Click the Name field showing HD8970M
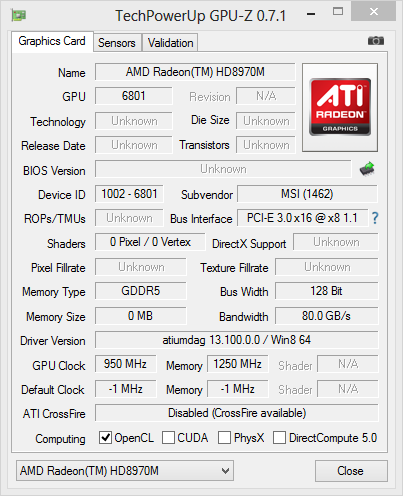Screen dimensions: 403x496 [195, 72]
